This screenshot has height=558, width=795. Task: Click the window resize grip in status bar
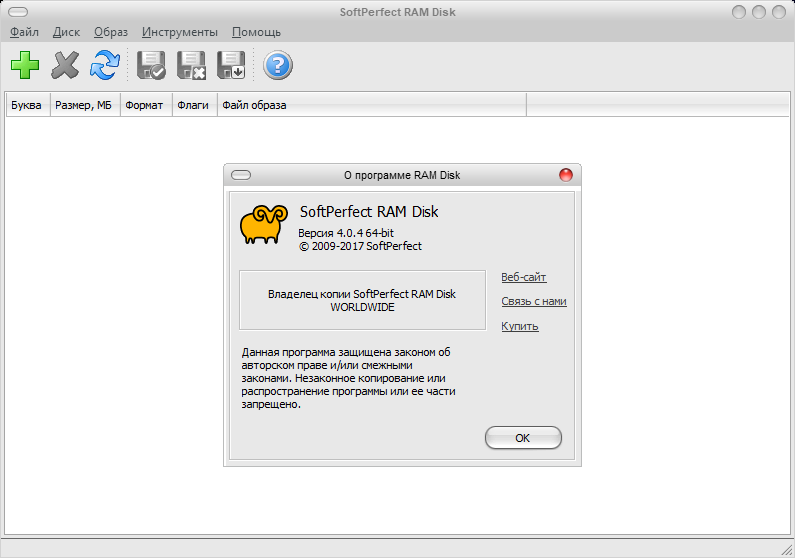tap(787, 549)
